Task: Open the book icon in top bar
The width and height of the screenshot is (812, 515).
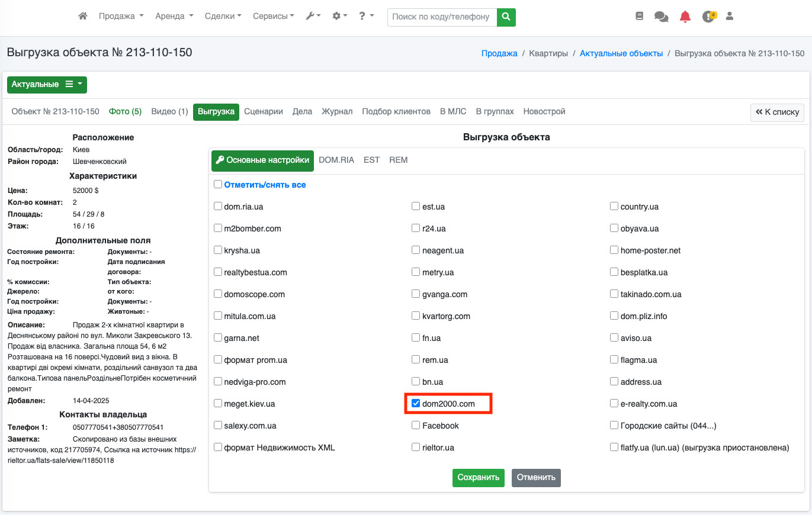Action: tap(639, 17)
